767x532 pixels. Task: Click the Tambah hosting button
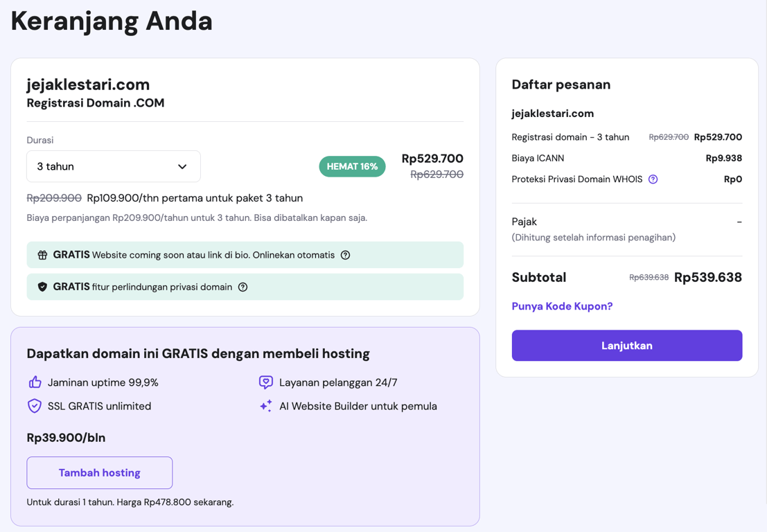[x=99, y=472]
